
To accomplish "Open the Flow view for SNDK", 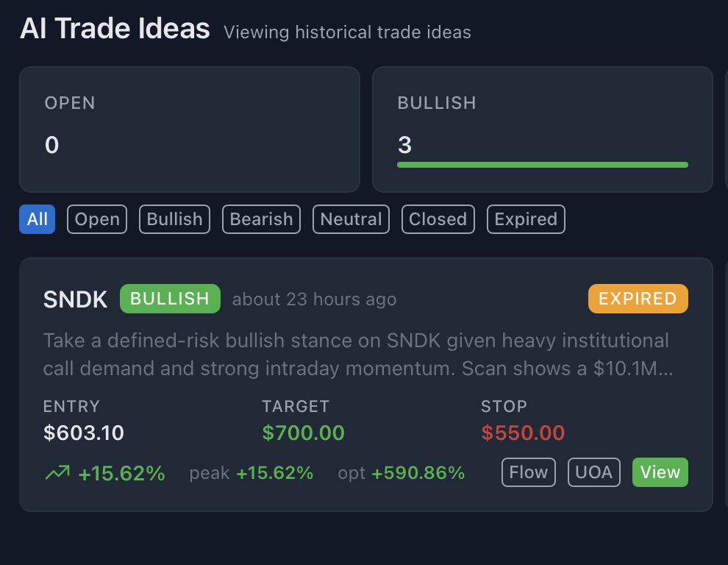I will point(529,472).
